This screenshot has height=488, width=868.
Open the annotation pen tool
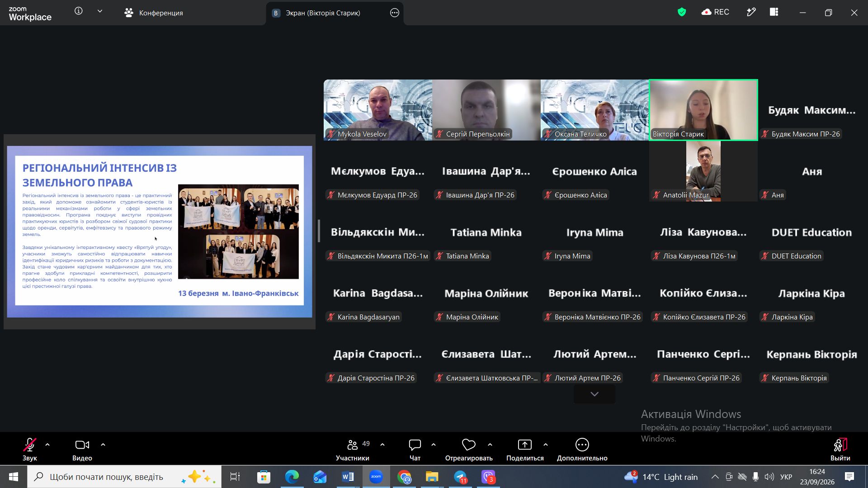[751, 12]
